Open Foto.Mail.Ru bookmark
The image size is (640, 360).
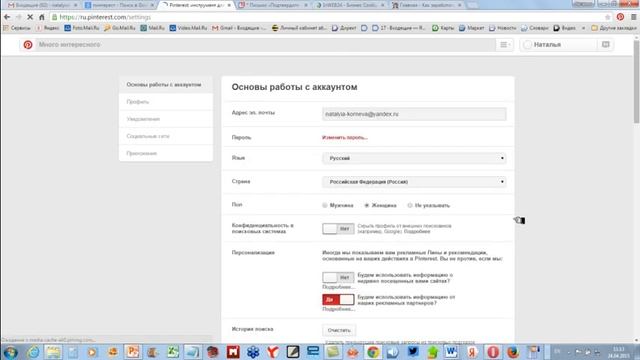pos(82,28)
